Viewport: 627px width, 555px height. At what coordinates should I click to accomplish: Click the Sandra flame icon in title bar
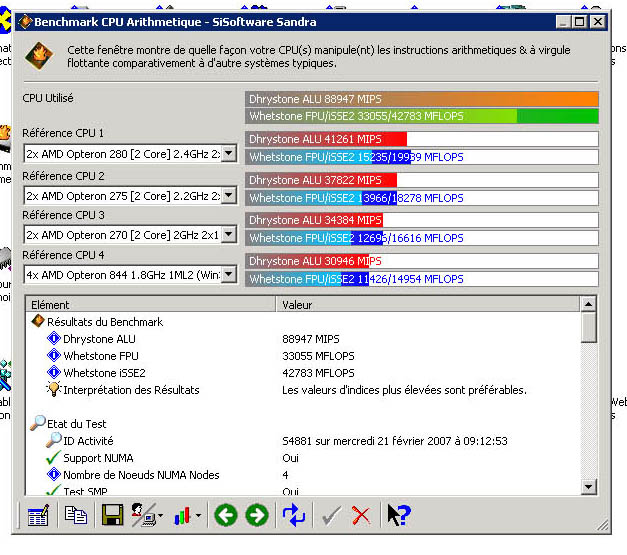[x=25, y=22]
